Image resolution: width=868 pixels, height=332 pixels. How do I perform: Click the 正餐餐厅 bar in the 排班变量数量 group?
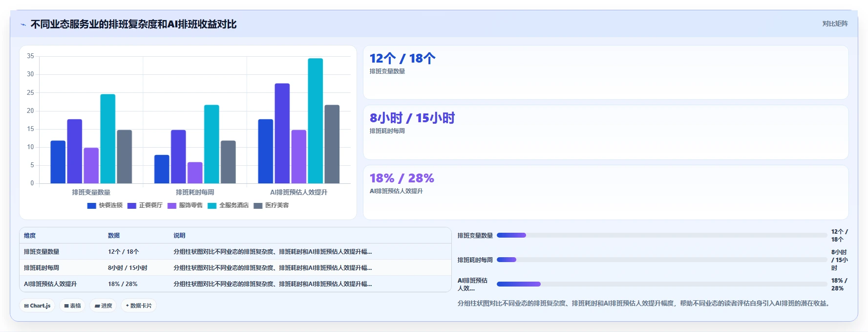tap(75, 152)
